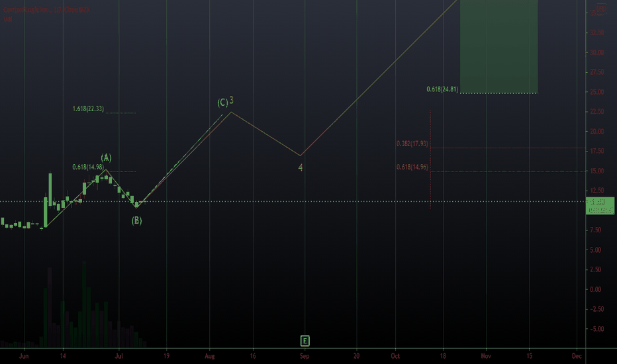The width and height of the screenshot is (617, 364).
Task: Click the 7.50 price axis label
Action: pos(595,230)
